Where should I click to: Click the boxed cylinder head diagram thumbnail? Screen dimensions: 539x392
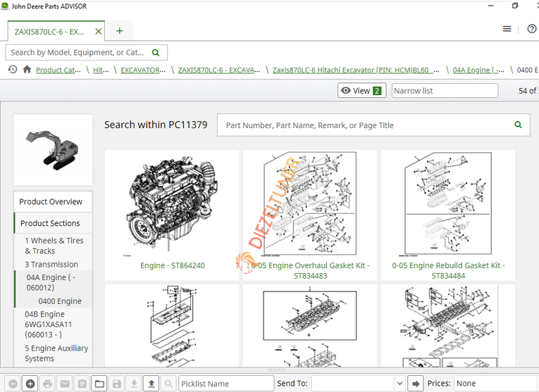click(x=310, y=325)
